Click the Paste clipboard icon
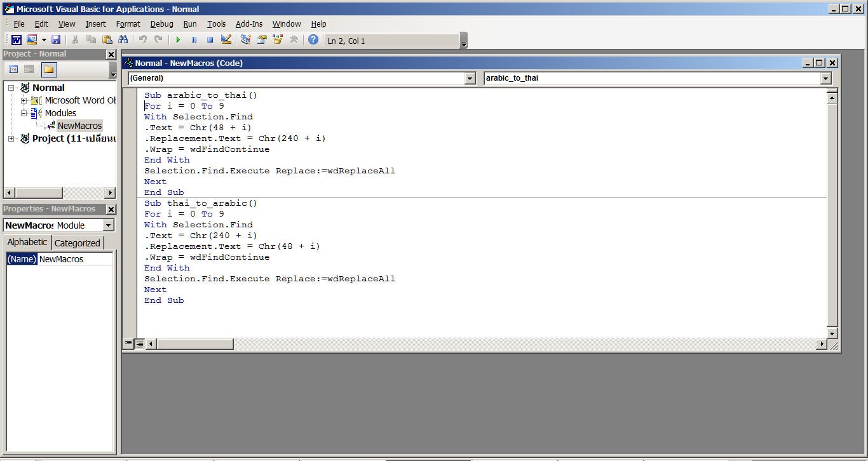Image resolution: width=868 pixels, height=461 pixels. [107, 40]
